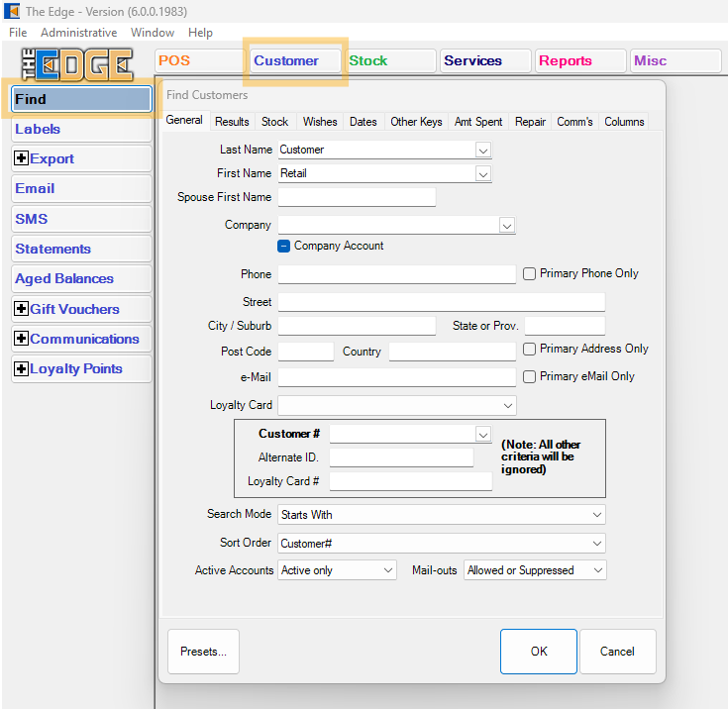
Task: Select the General tab in Find Customers
Action: [x=184, y=120]
